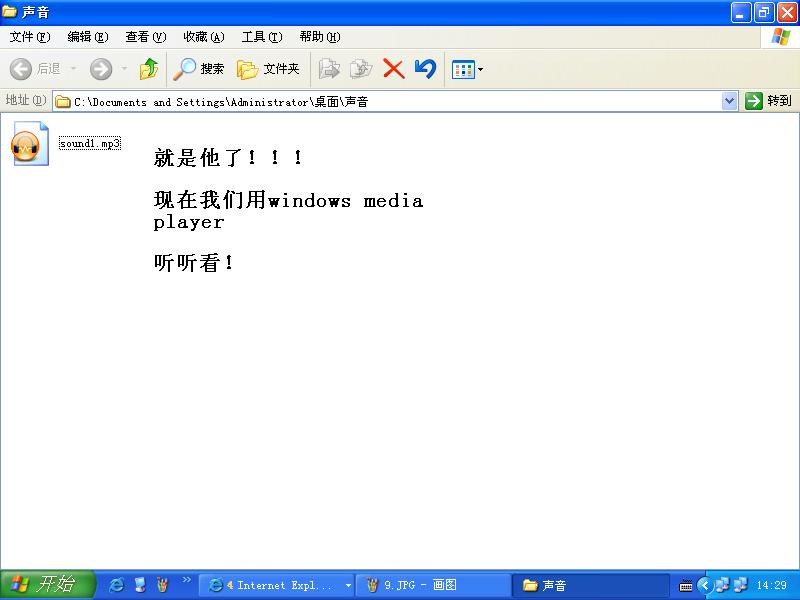Click the red Delete X icon
The image size is (800, 600).
[x=393, y=69]
